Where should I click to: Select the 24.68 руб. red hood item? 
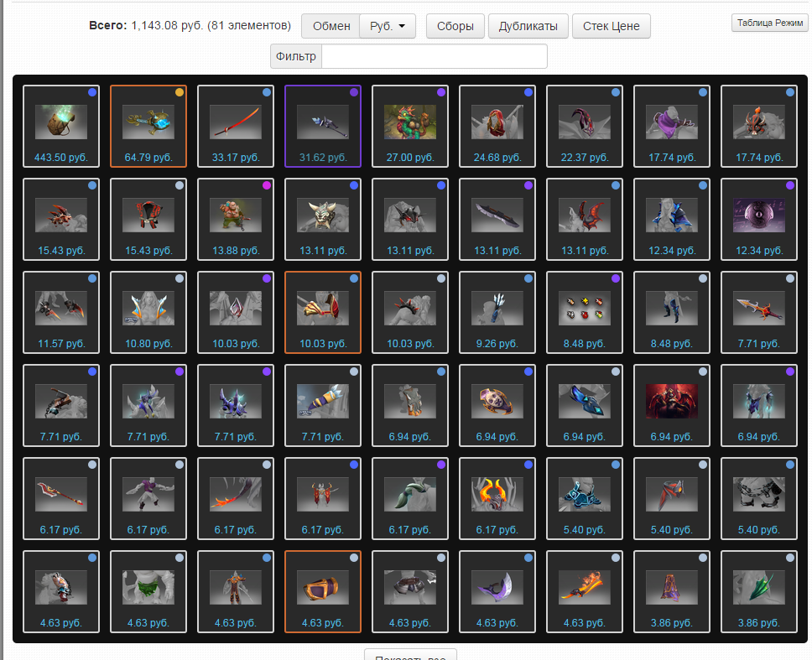click(x=497, y=127)
